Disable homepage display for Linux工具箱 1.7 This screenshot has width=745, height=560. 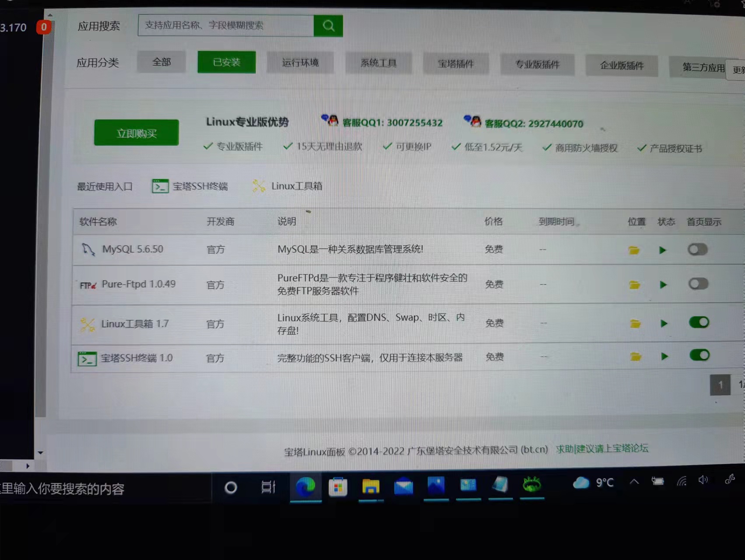(699, 322)
